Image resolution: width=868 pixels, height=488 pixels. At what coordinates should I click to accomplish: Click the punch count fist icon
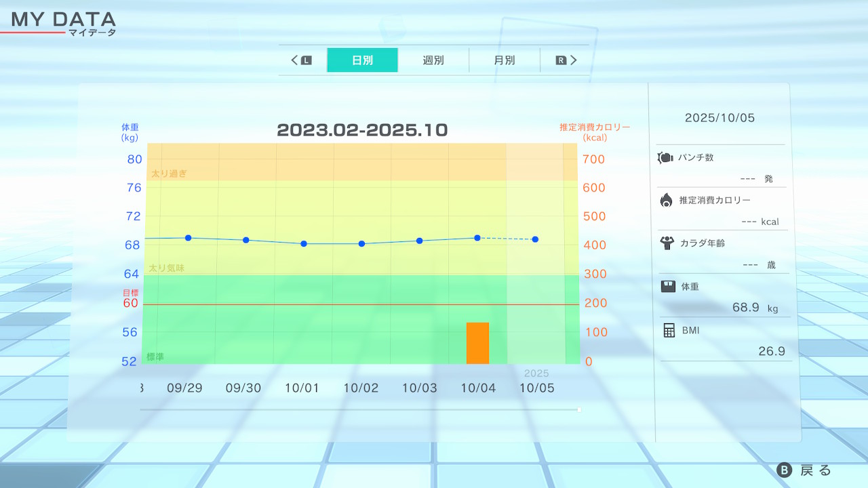[665, 158]
